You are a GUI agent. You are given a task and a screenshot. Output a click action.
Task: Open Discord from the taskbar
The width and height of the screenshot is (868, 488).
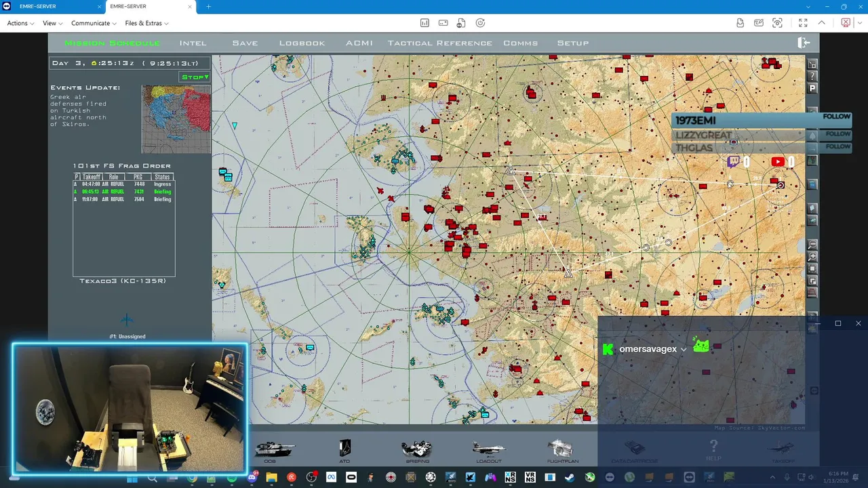click(x=252, y=477)
